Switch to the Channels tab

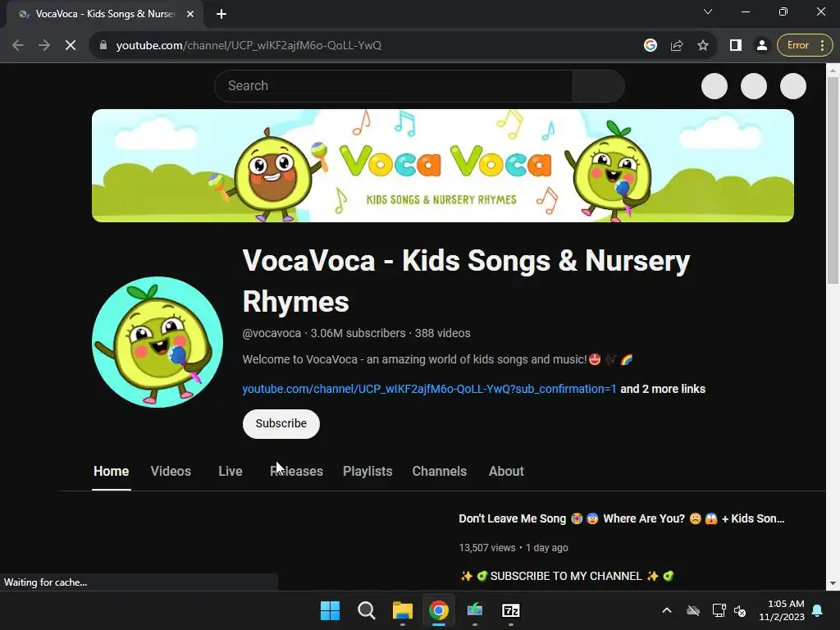pyautogui.click(x=440, y=472)
